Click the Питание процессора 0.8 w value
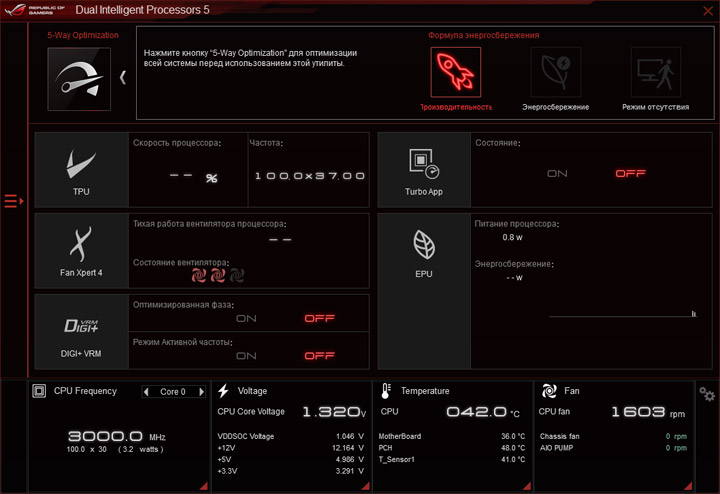Screen dimensions: 720x494 [512, 237]
